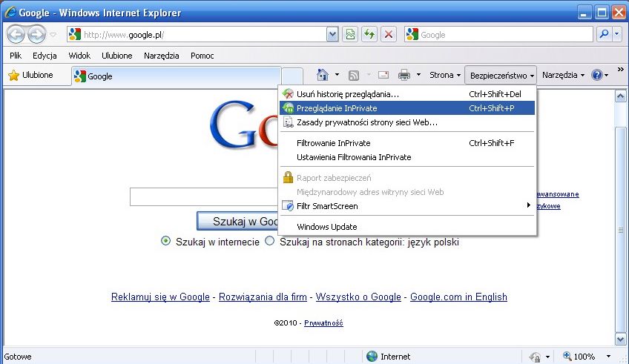The image size is (629, 364).
Task: Open the search provider options dropdown
Action: [x=617, y=35]
